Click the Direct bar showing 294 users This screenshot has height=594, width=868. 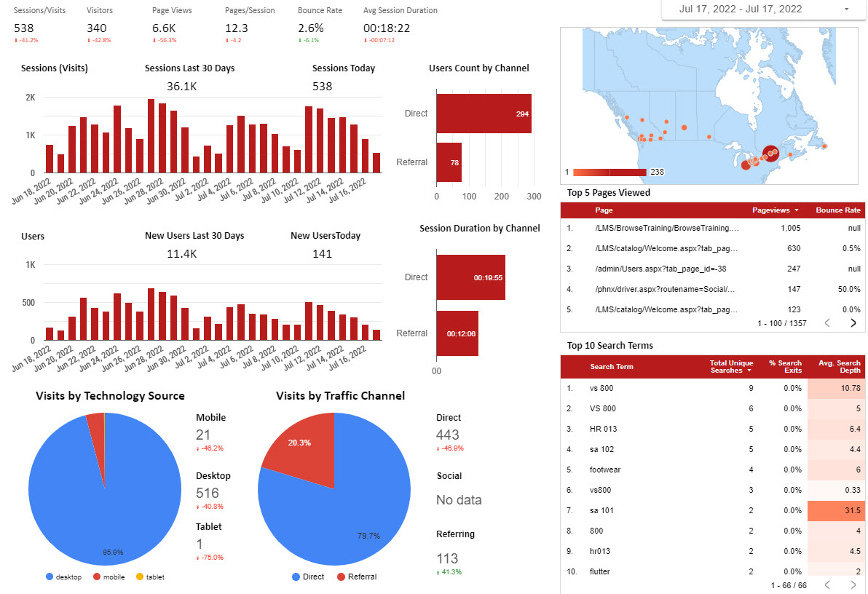point(483,114)
